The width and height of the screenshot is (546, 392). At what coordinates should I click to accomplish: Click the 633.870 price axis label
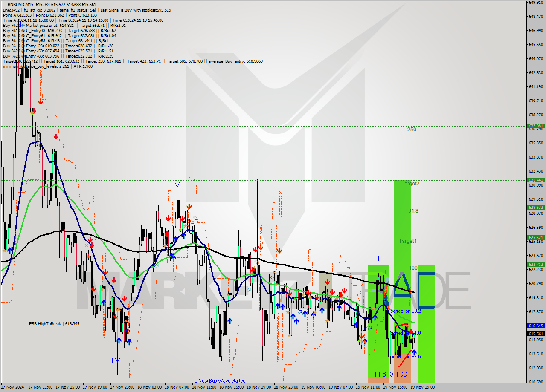(536, 157)
